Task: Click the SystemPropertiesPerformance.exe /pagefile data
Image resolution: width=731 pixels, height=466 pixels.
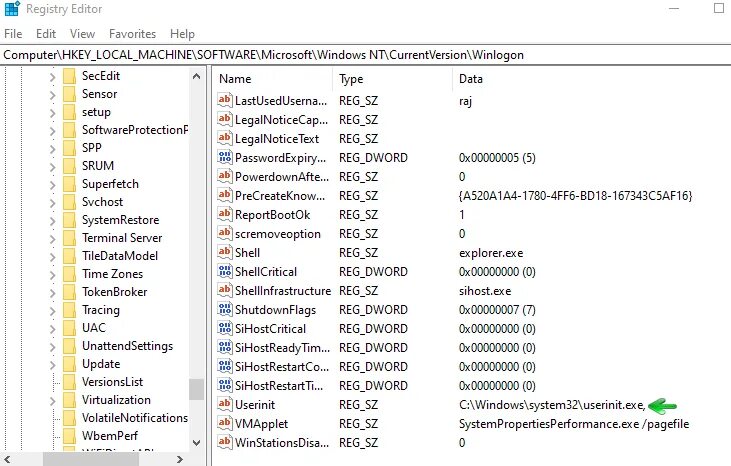Action: coord(574,424)
